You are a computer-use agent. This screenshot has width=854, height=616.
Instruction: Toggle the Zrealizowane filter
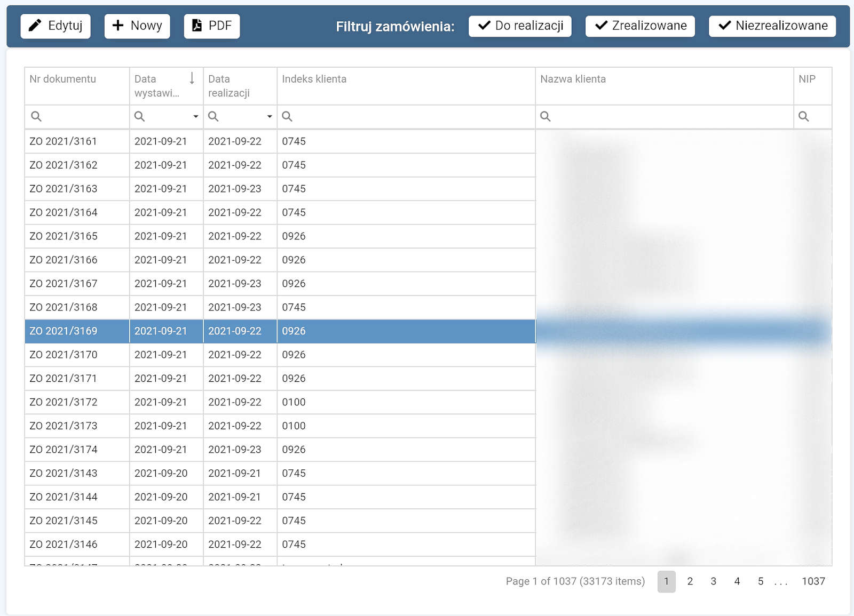(640, 26)
